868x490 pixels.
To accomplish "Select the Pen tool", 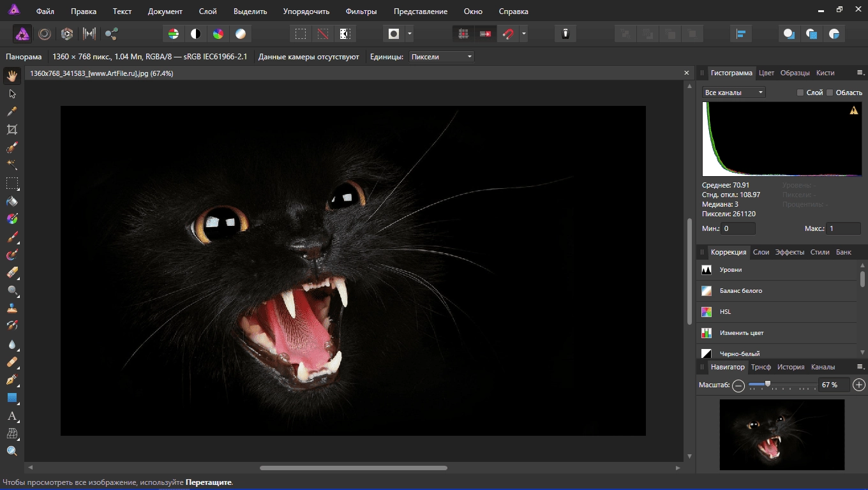I will [x=12, y=380].
